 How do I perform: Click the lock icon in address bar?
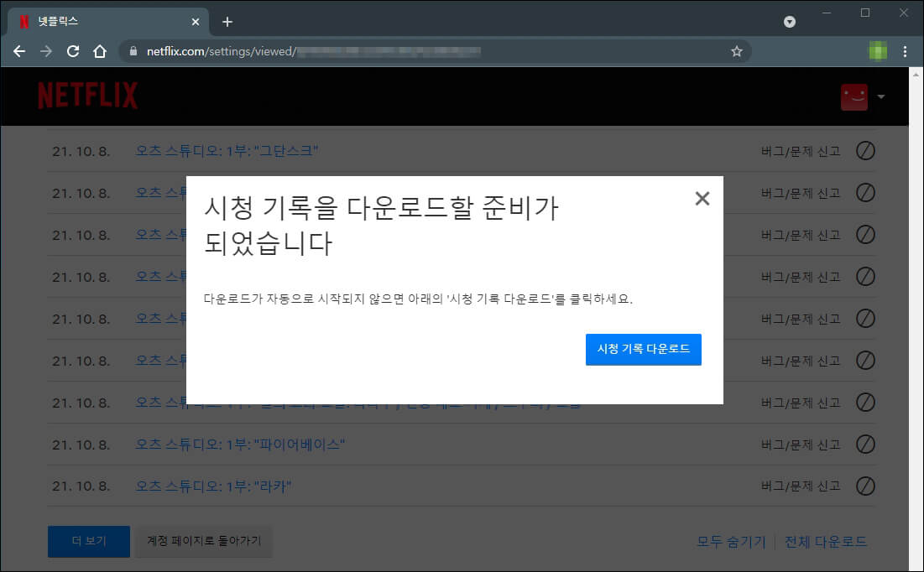tap(133, 51)
